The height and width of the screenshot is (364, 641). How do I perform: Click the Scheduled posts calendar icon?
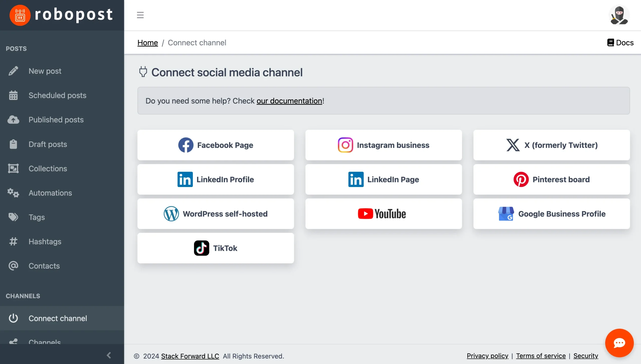(13, 95)
